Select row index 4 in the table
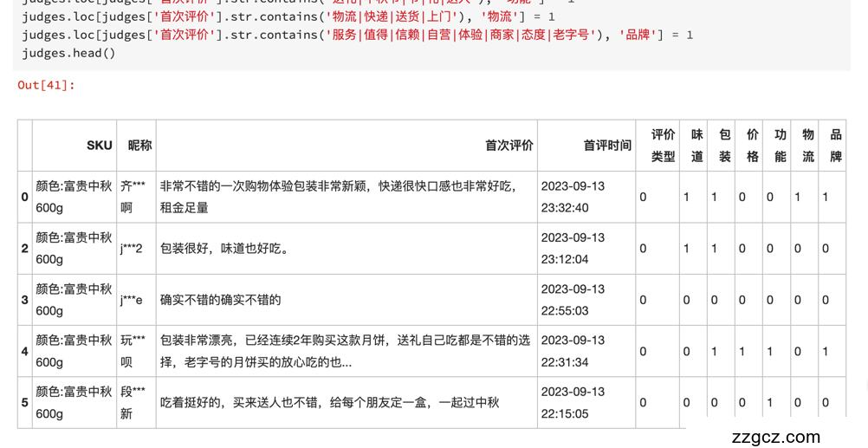This screenshot has width=868, height=448. [24, 351]
